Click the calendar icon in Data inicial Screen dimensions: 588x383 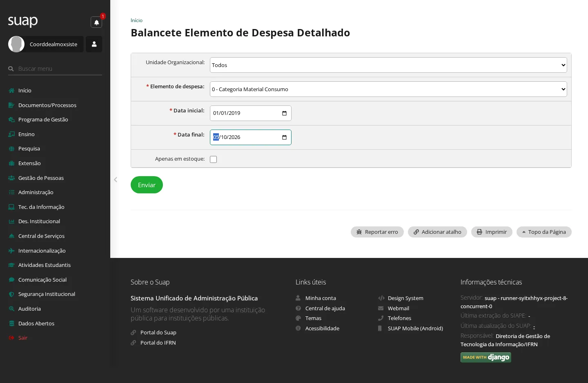click(284, 113)
